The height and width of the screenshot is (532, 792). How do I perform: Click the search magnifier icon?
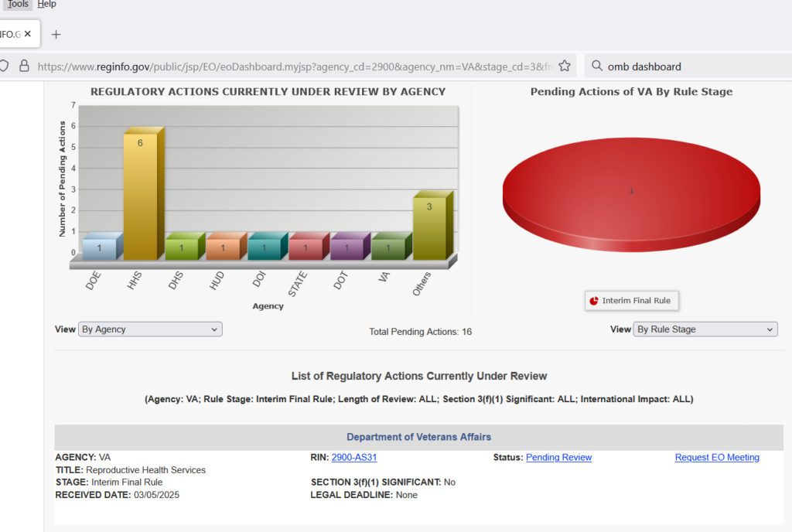pyautogui.click(x=597, y=66)
